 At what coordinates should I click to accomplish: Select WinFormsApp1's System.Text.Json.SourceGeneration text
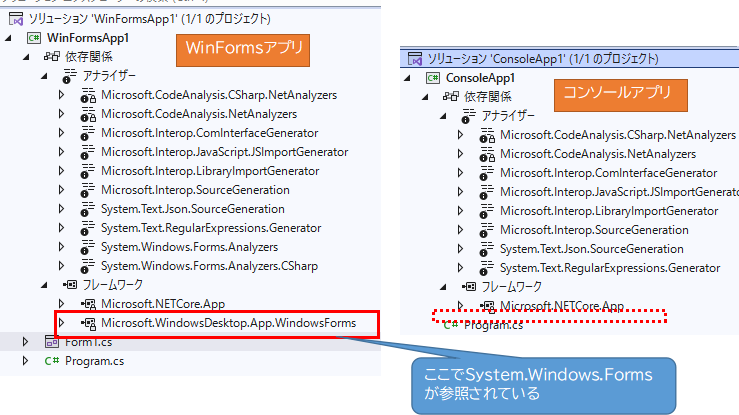193,209
